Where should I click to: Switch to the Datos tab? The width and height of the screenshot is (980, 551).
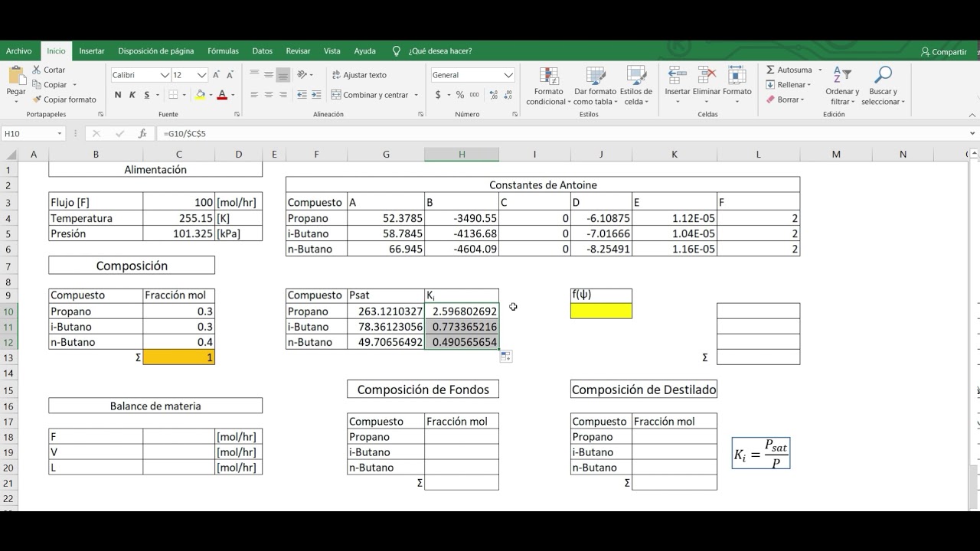[x=263, y=51]
